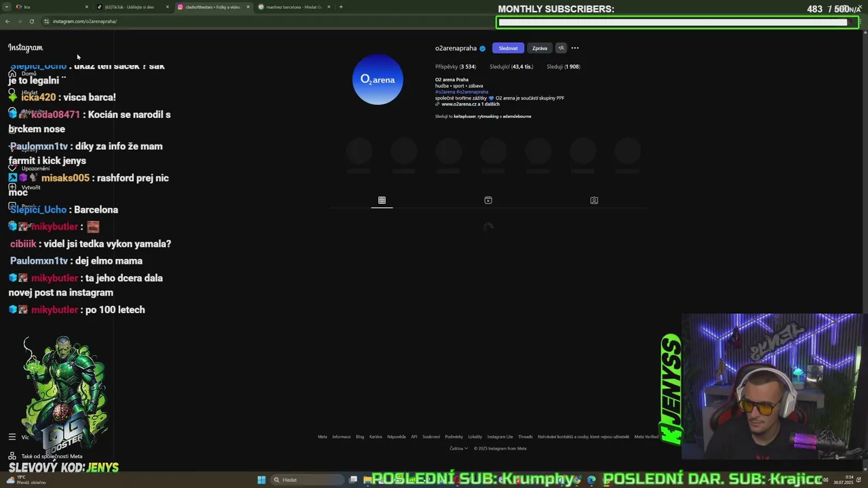Open the Meta footer link
Screen dimensions: 868x488
click(x=322, y=436)
